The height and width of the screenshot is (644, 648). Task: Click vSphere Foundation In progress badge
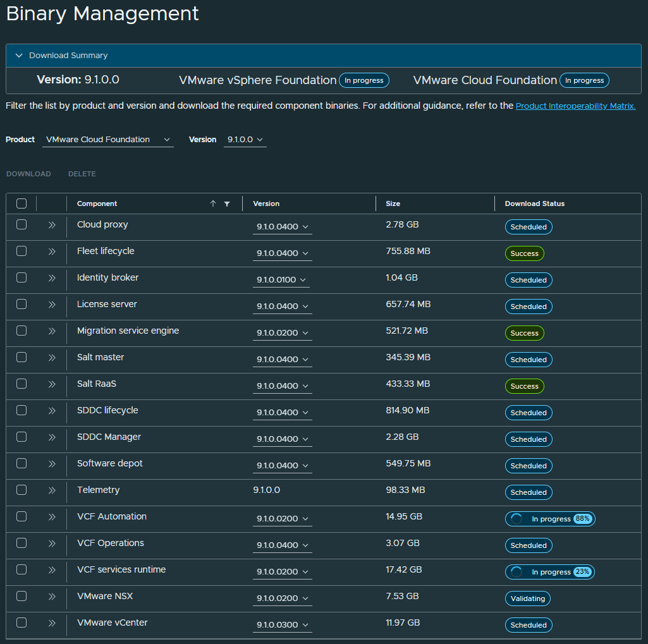coord(364,80)
